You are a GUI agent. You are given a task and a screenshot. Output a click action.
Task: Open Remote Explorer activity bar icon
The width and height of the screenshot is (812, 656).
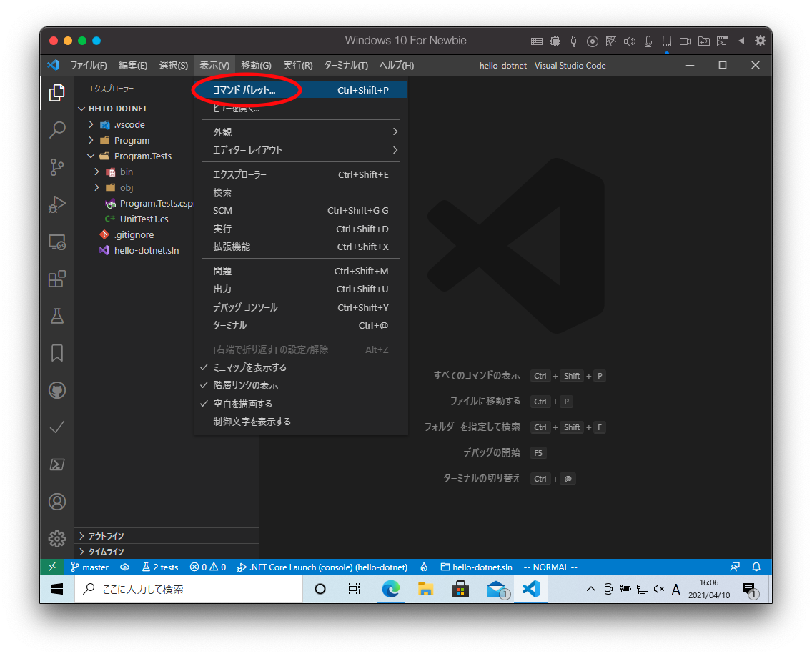57,242
